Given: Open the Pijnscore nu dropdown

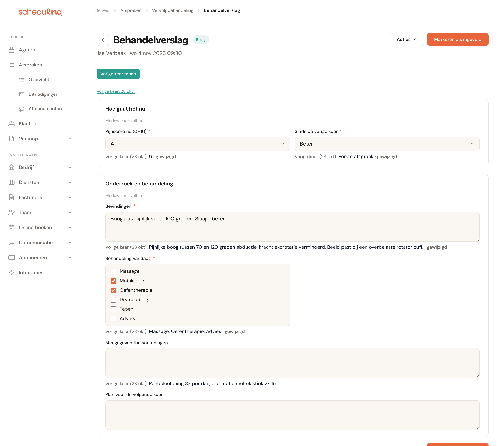Looking at the screenshot, I should click(198, 144).
